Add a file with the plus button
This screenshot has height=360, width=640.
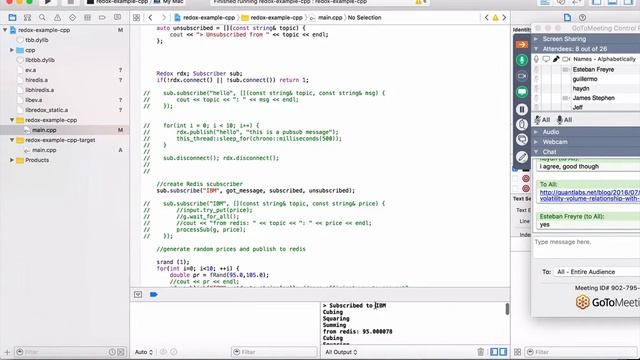tap(7, 352)
